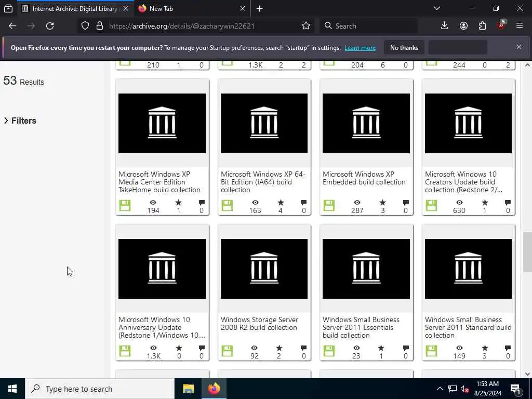Show hidden system tray icons
This screenshot has height=399, width=532.
[x=440, y=389]
